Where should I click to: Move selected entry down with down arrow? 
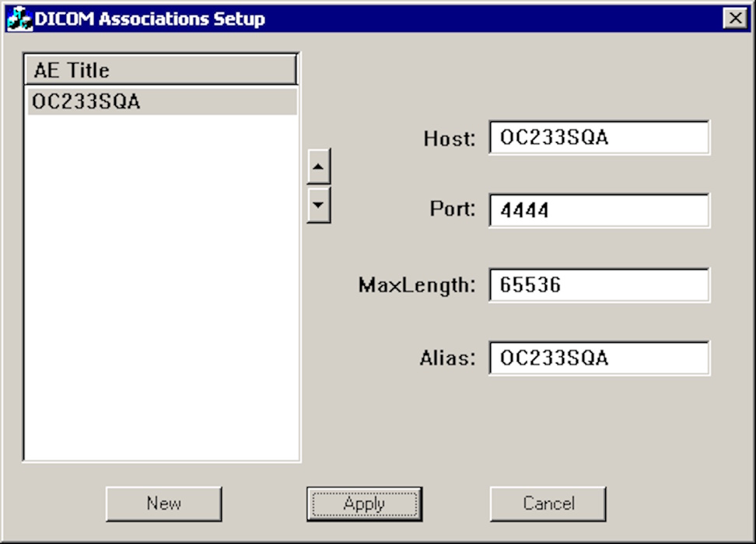coord(319,205)
